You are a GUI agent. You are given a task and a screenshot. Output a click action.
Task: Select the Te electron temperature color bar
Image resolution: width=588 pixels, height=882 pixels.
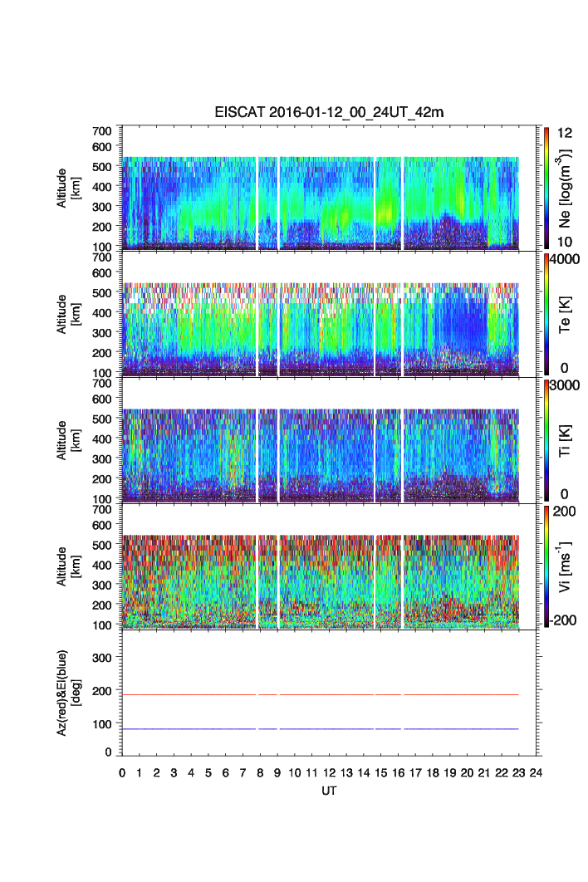tap(546, 314)
